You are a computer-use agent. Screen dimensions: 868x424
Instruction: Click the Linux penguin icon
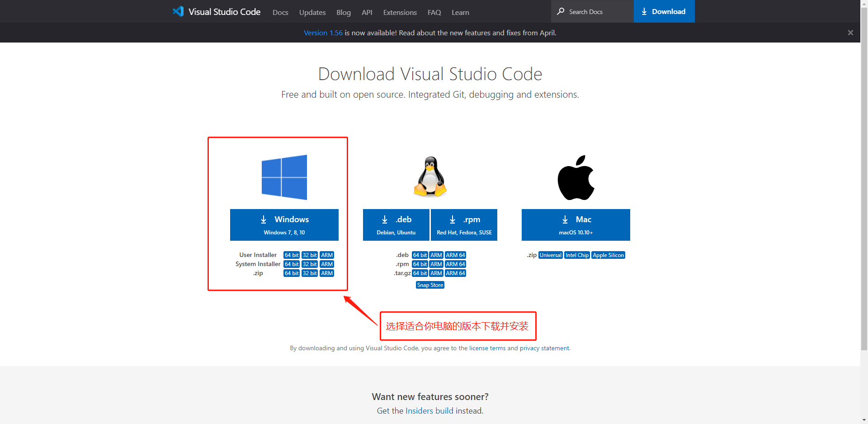click(429, 176)
